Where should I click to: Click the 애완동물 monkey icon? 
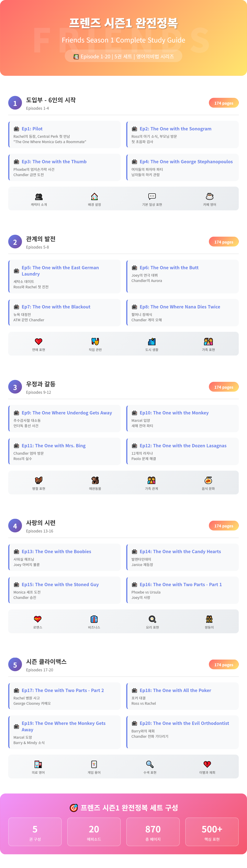pos(95,480)
